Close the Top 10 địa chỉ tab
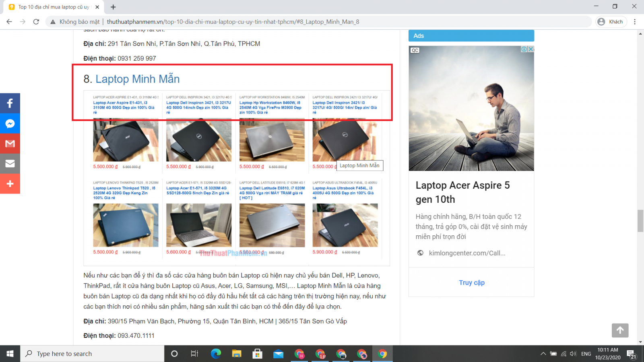 (x=97, y=7)
